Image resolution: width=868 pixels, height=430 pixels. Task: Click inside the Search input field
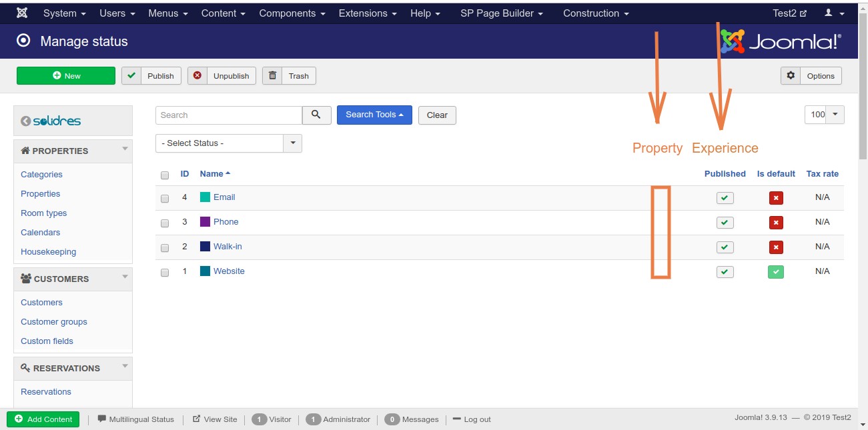coord(229,115)
